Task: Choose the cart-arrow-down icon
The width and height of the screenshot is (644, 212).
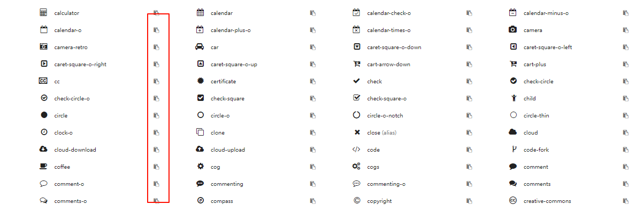Action: [x=357, y=64]
